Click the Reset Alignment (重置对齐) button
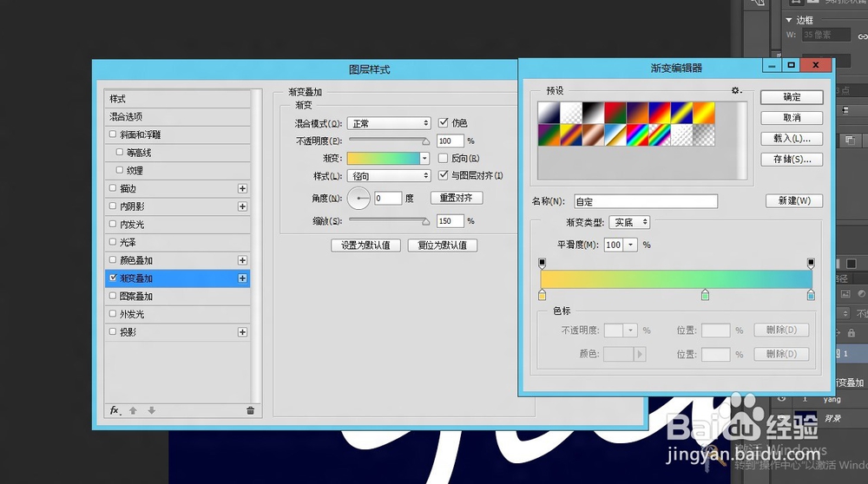This screenshot has height=484, width=868. [x=457, y=198]
